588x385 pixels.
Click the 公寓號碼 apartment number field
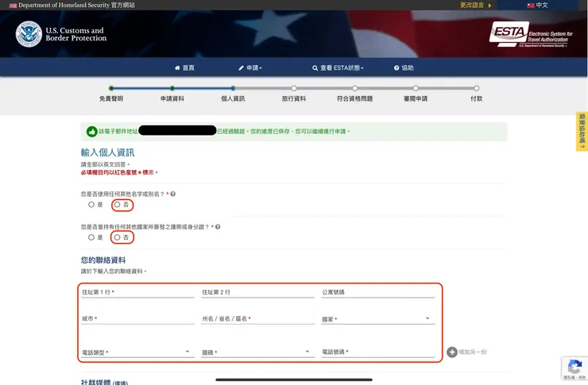pos(378,292)
